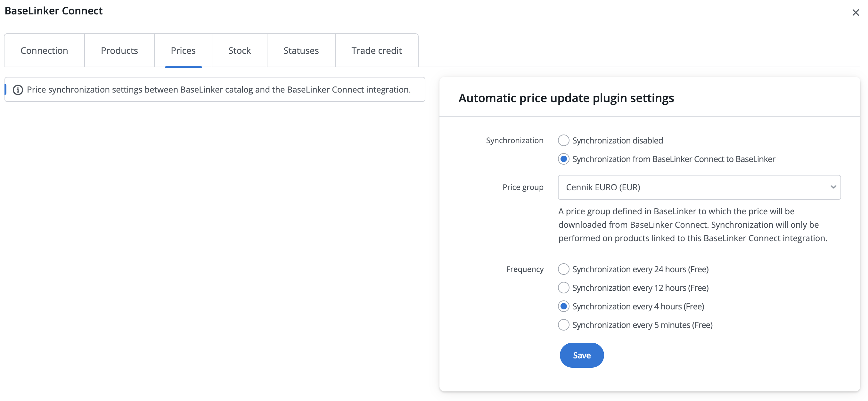The width and height of the screenshot is (868, 401).
Task: Switch to the Products tab
Action: (x=119, y=51)
